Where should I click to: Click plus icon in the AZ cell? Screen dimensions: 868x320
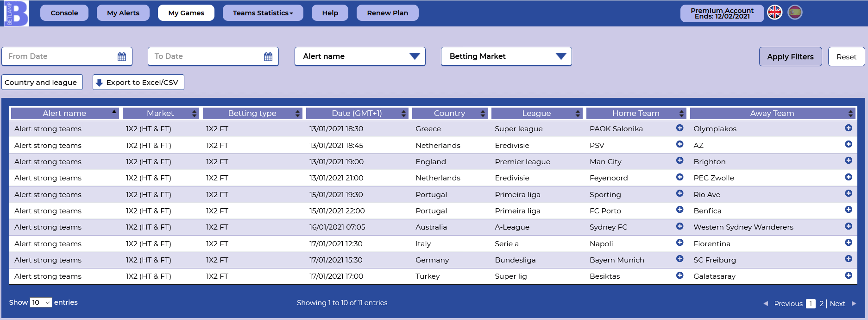[x=849, y=144]
